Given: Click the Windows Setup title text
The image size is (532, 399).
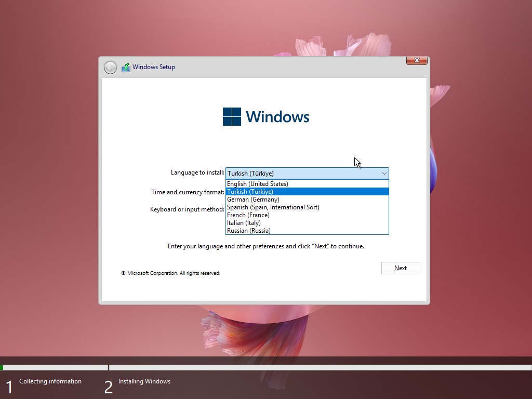Looking at the screenshot, I should pos(154,67).
